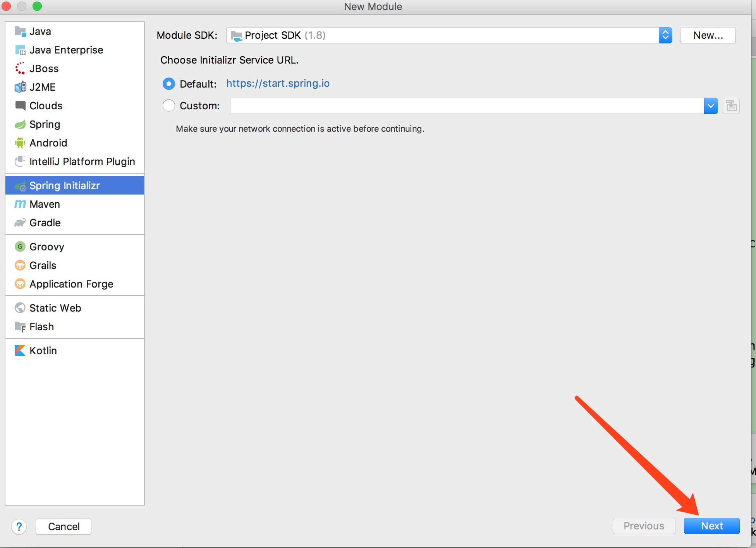Choose Java Enterprise module type

(66, 50)
